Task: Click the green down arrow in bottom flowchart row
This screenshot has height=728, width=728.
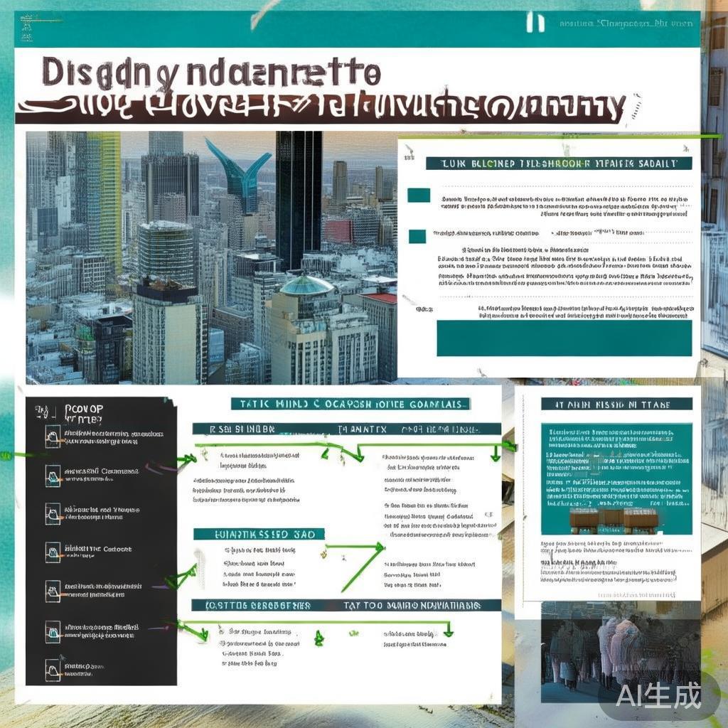Action: point(448,630)
